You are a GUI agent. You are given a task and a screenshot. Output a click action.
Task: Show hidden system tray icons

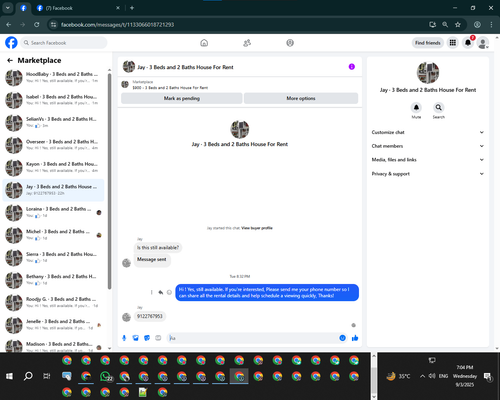[x=422, y=376]
